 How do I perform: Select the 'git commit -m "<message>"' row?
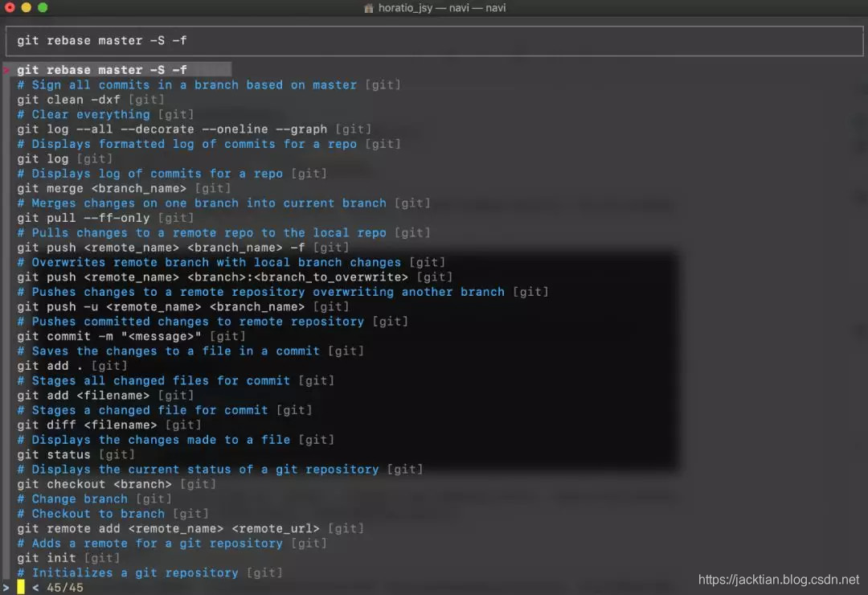point(131,336)
